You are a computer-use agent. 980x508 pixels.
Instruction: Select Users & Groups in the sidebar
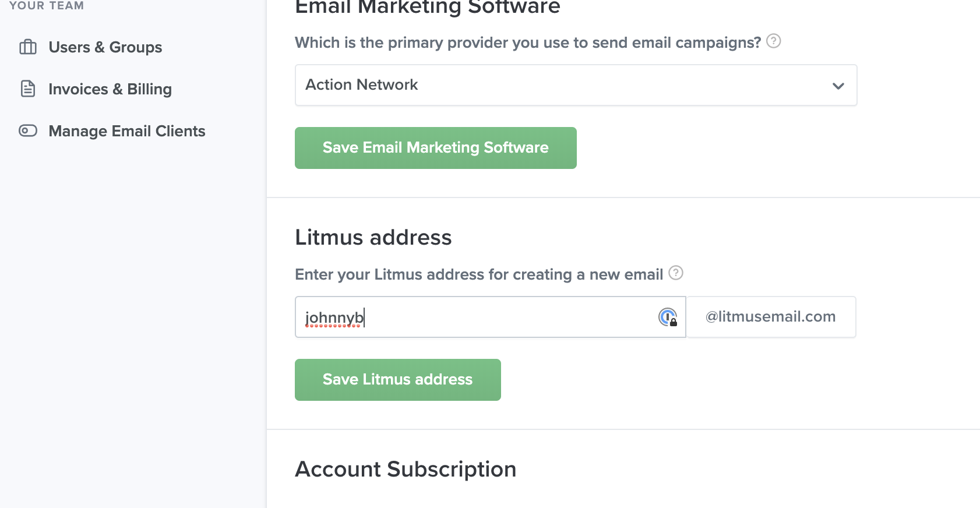tap(105, 47)
